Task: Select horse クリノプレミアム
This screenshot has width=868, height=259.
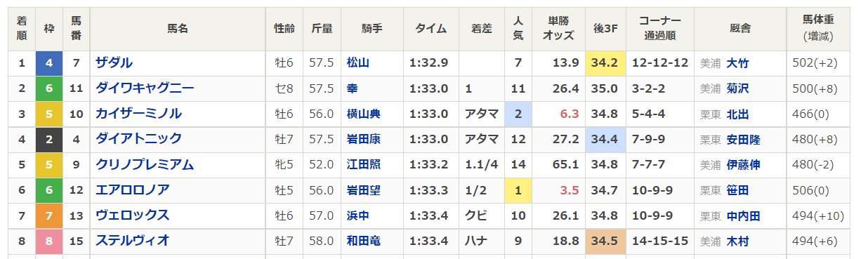Action: [x=145, y=165]
